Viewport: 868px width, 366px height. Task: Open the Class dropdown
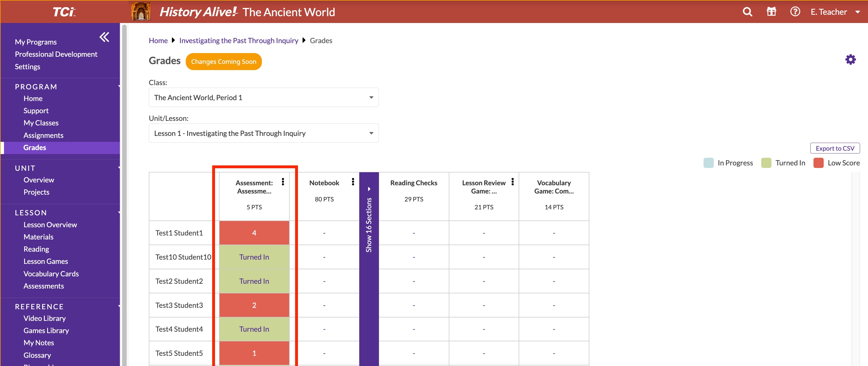coord(264,98)
